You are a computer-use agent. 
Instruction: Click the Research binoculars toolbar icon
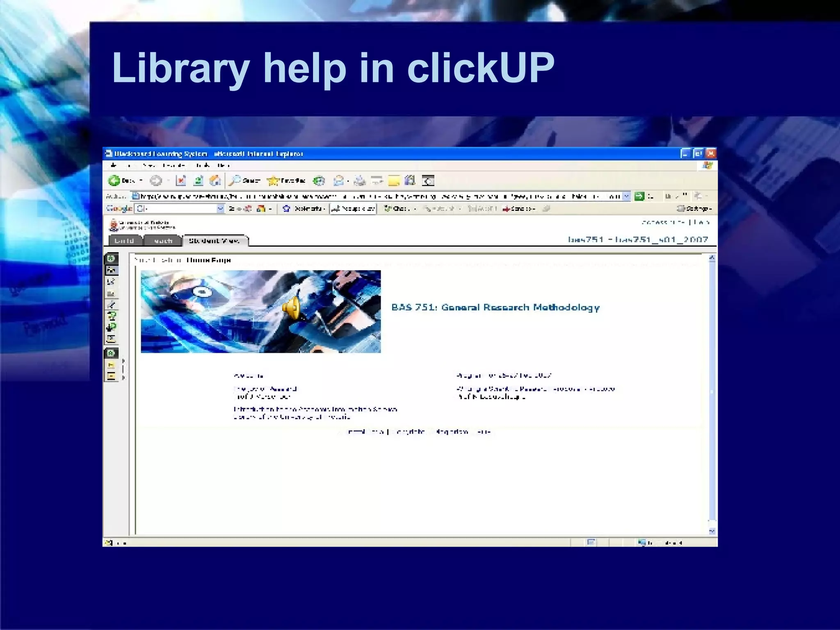410,180
